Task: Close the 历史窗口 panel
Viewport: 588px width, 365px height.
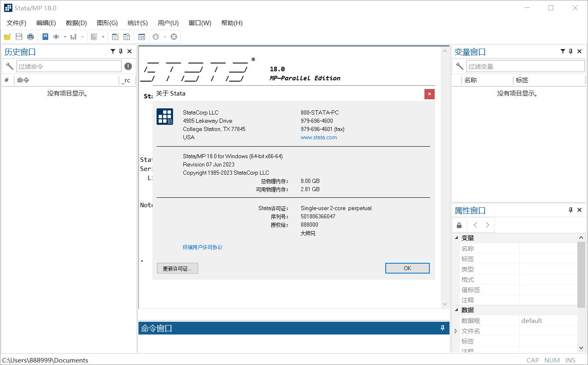Action: [129, 51]
